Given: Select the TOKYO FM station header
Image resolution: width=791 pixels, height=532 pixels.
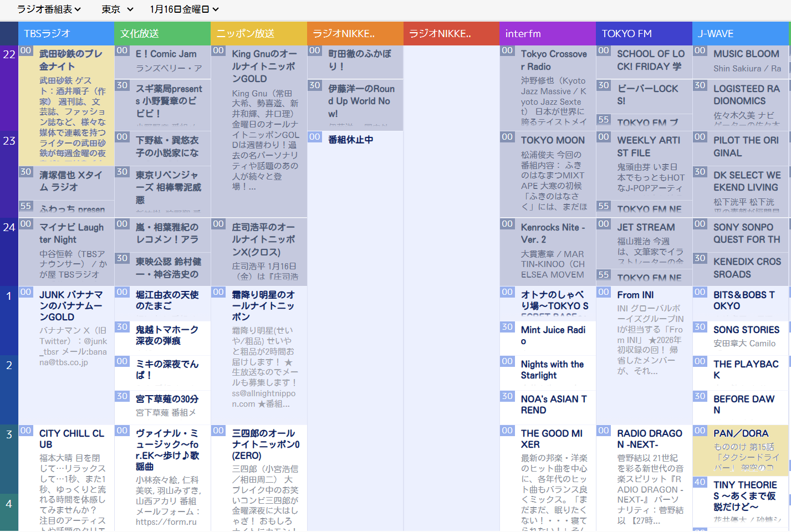Looking at the screenshot, I should (x=644, y=34).
